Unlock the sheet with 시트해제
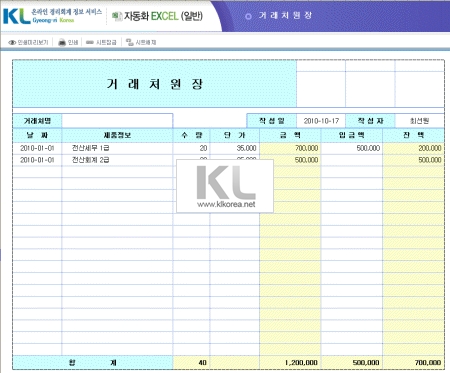This screenshot has height=373, width=450. (x=141, y=42)
